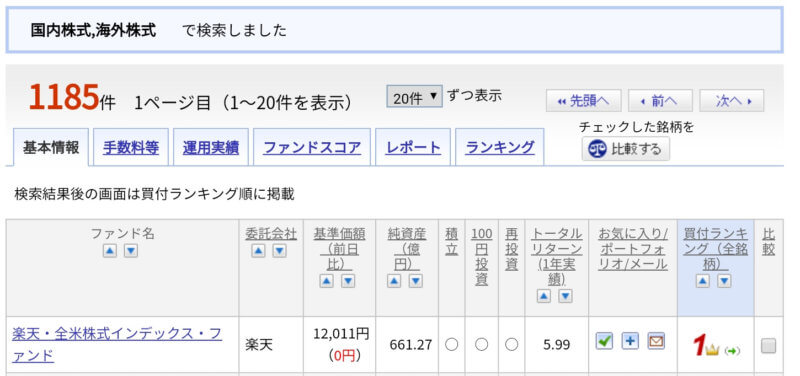Screen dimensions: 800x376
Task: Jump to first page with 先頭へ
Action: tap(584, 101)
